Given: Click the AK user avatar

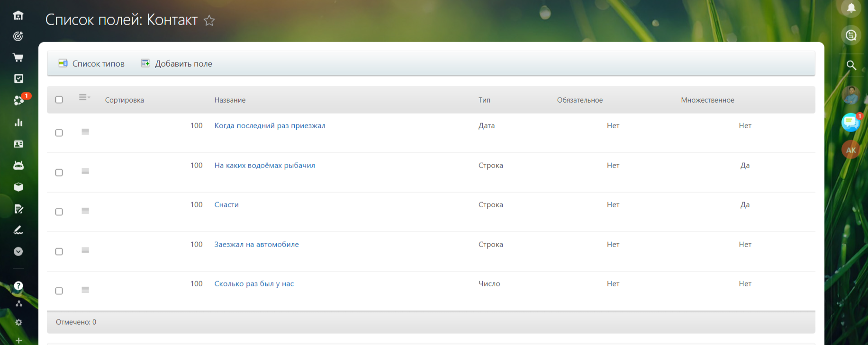Looking at the screenshot, I should click(850, 150).
